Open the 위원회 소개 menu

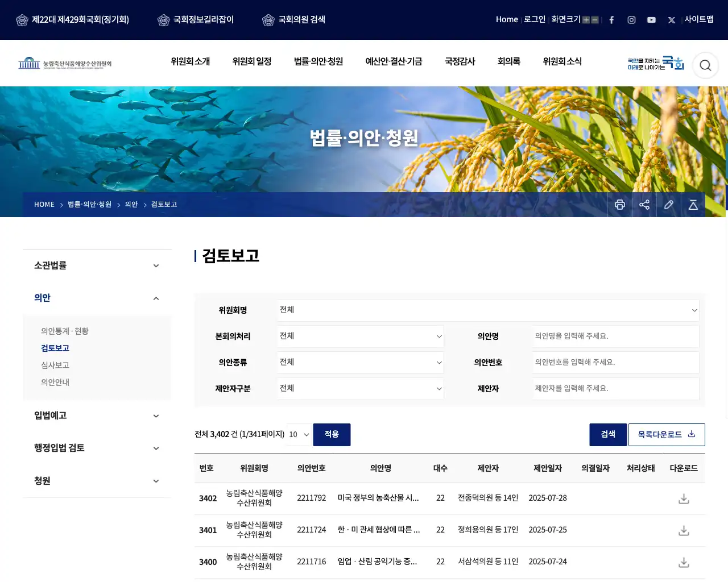point(190,61)
